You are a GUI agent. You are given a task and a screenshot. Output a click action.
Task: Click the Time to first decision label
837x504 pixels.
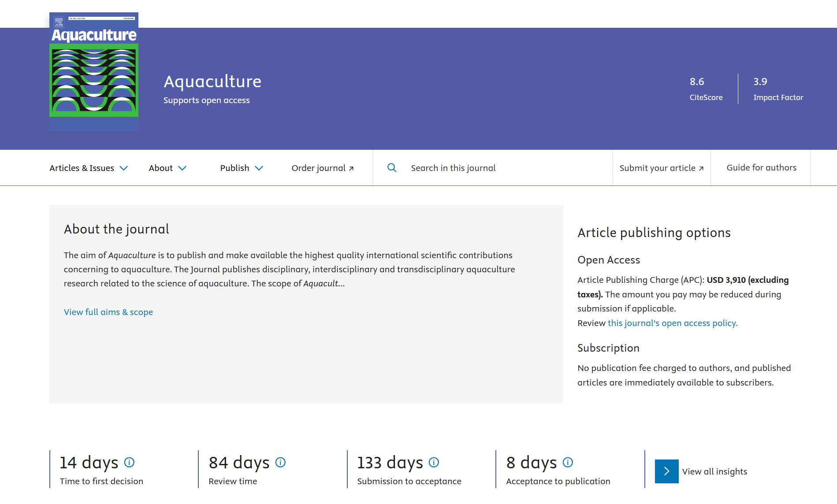(101, 481)
